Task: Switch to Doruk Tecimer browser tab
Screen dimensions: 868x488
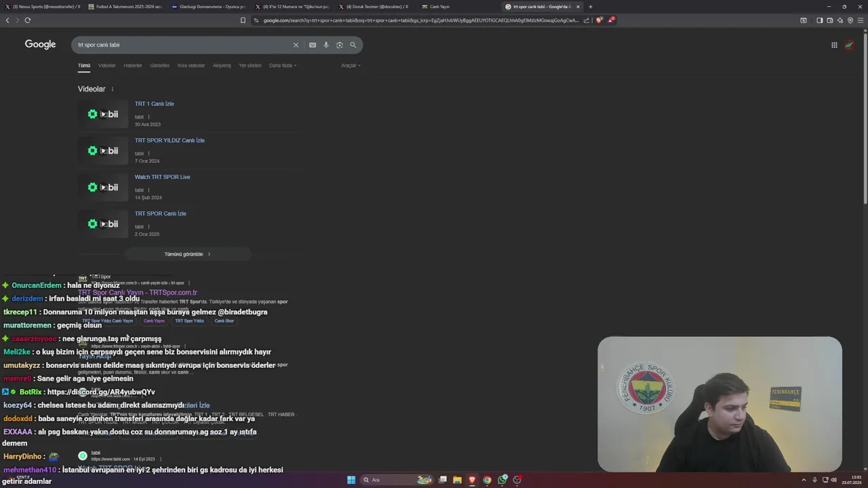Action: [x=376, y=7]
